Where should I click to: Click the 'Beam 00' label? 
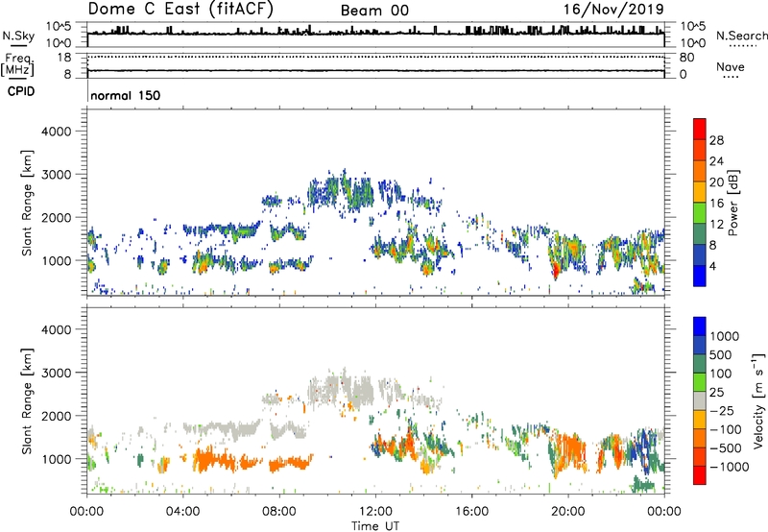[x=374, y=11]
